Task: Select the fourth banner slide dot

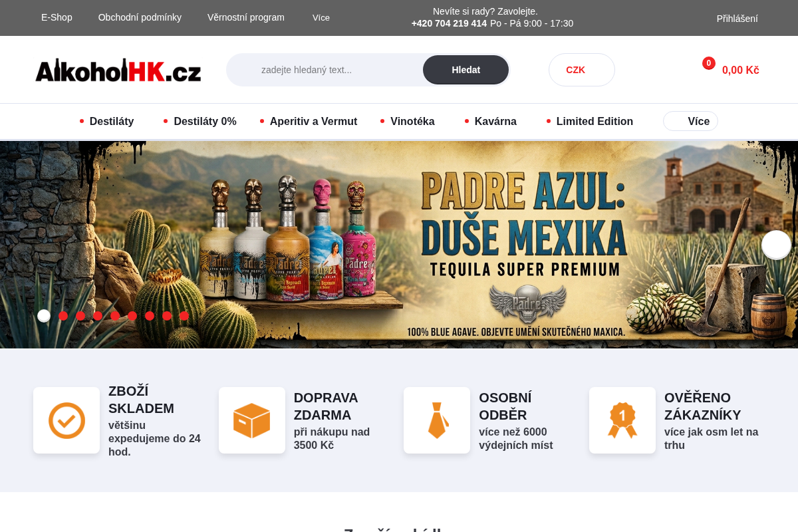Action: coord(98,316)
